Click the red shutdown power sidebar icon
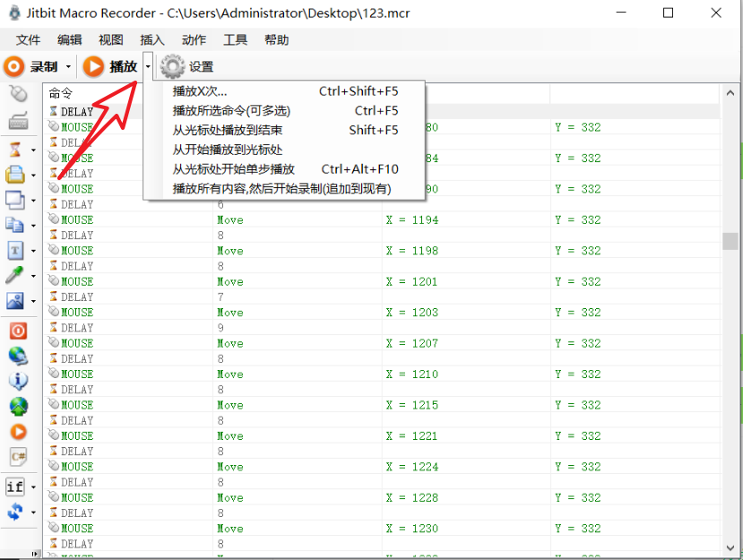This screenshot has width=743, height=560. [19, 331]
